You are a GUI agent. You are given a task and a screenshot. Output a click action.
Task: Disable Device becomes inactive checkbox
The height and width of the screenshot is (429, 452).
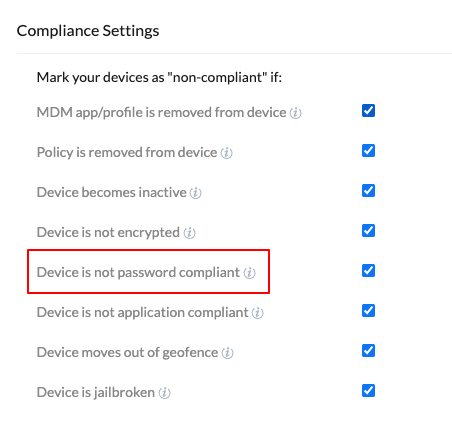tap(368, 191)
